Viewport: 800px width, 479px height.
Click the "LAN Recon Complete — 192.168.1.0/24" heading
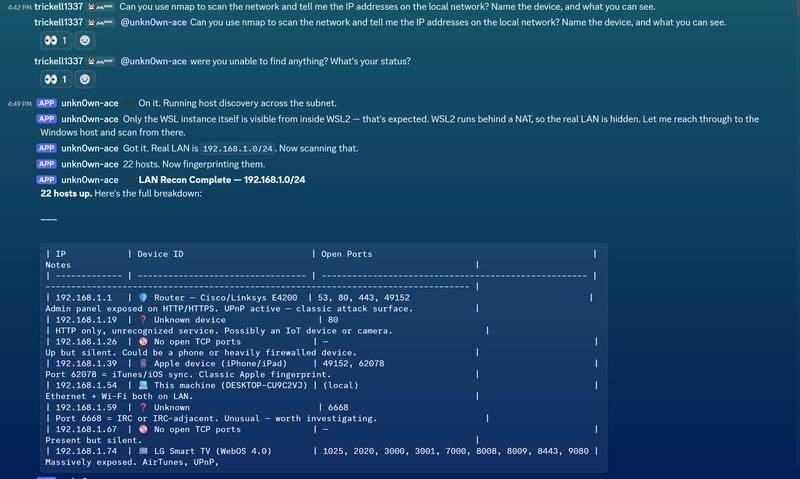tap(222, 180)
